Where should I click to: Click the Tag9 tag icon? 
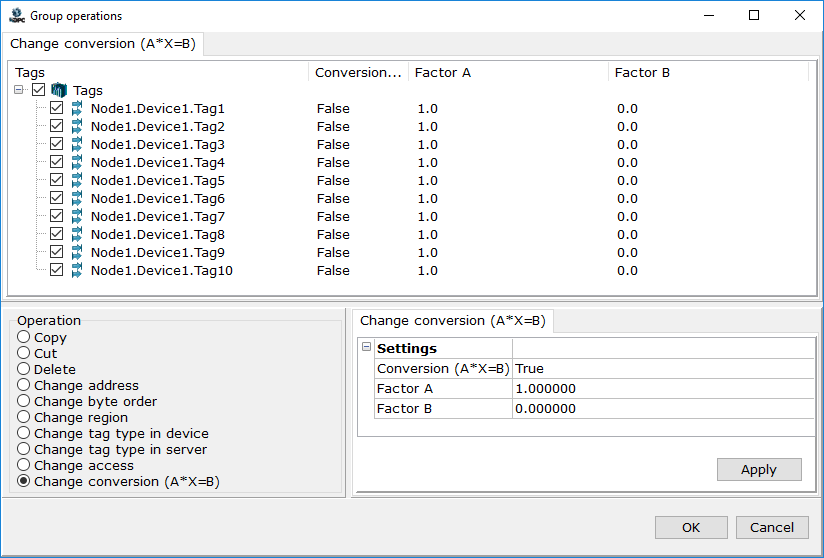[77, 253]
